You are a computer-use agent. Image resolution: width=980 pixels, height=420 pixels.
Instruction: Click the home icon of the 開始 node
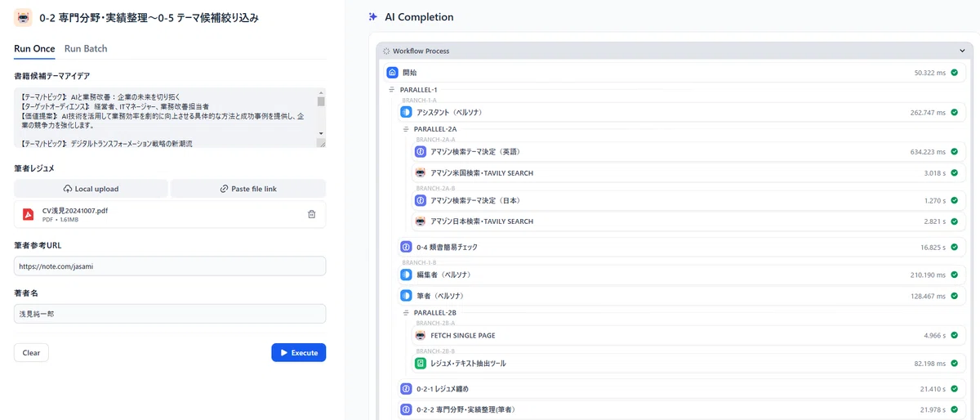[392, 73]
